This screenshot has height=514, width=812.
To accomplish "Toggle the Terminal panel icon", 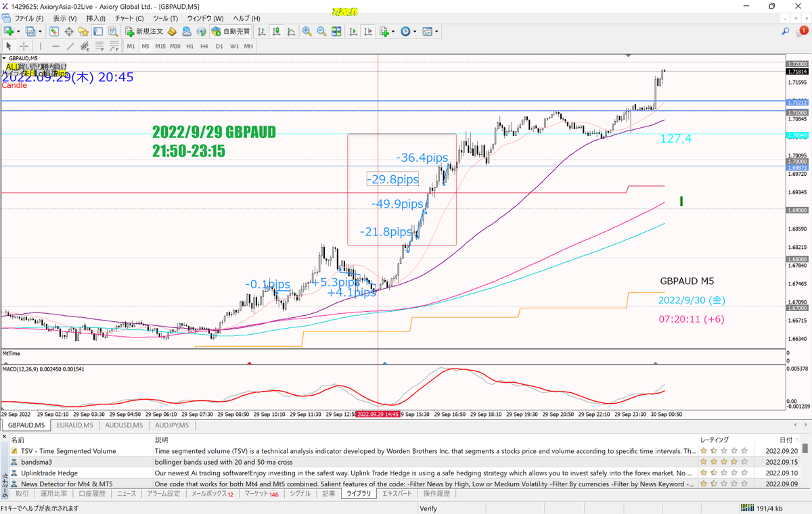I will coord(98,31).
